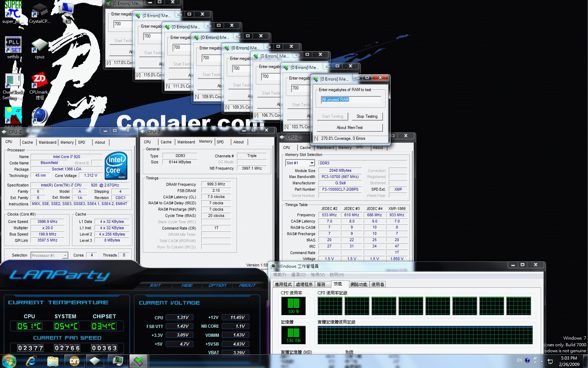
Task: Select the 應用程式 tab in Task Manager
Action: pyautogui.click(x=283, y=284)
